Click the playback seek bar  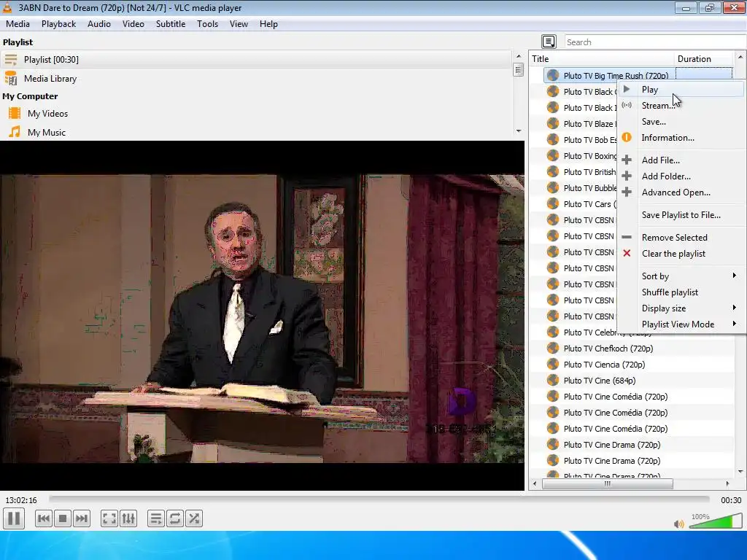pyautogui.click(x=379, y=499)
